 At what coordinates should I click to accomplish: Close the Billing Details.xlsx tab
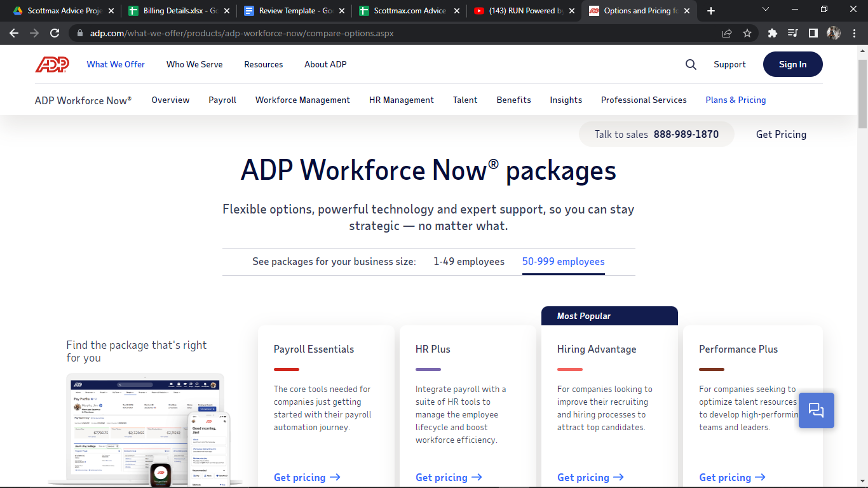[227, 11]
